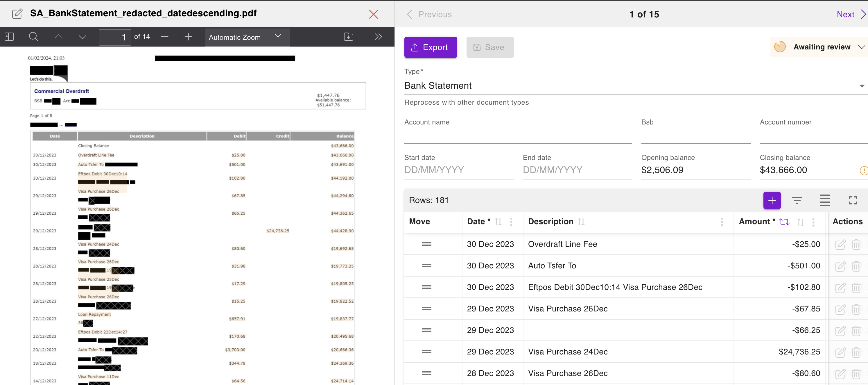Screen dimensions: 868x385
Task: Open the table filter icon
Action: pos(797,200)
